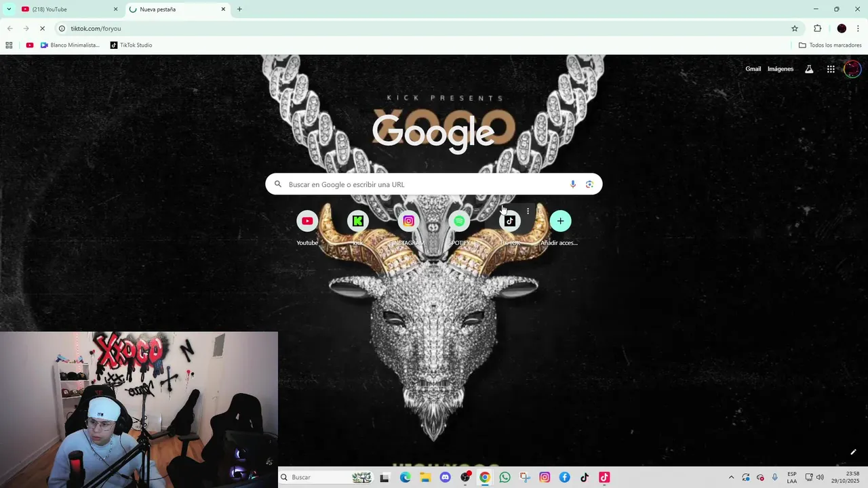The height and width of the screenshot is (488, 868).
Task: Open the pink TikTok Studio taskbar icon
Action: 604,477
